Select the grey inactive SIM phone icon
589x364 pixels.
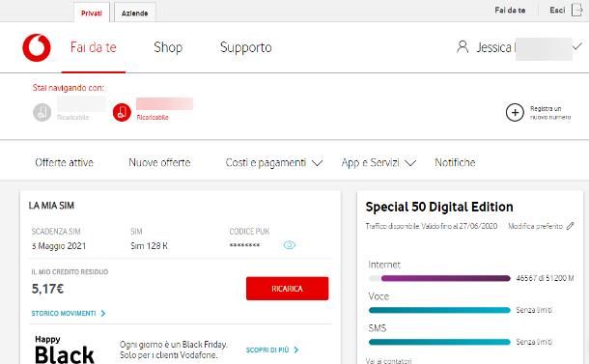point(42,112)
